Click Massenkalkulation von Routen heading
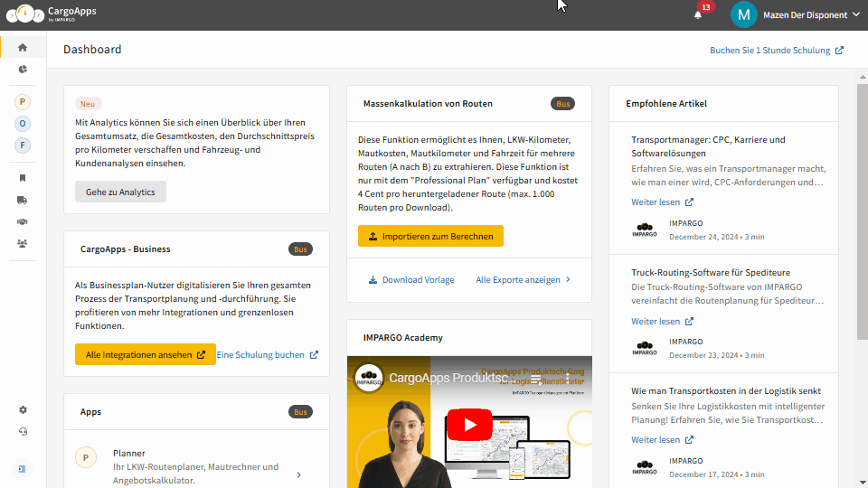Image resolution: width=868 pixels, height=488 pixels. [428, 103]
